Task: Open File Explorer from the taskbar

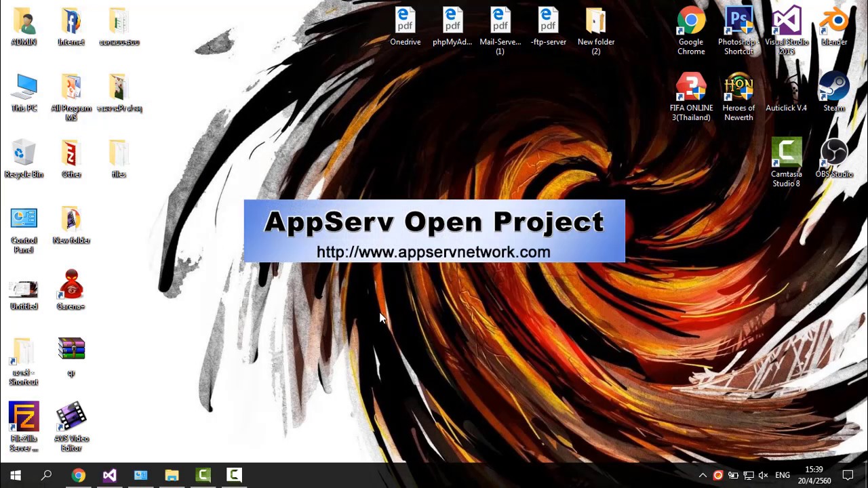Action: coord(172,475)
